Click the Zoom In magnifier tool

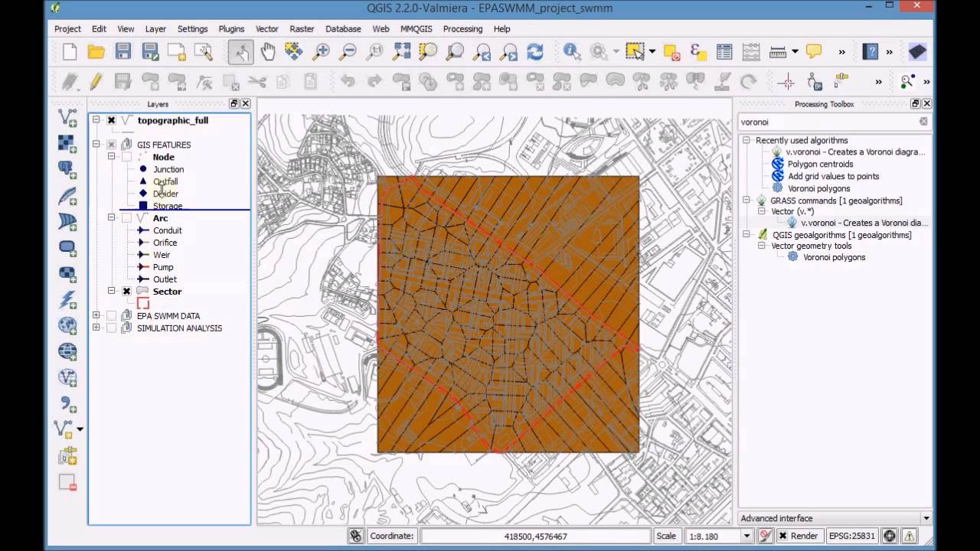tap(321, 51)
